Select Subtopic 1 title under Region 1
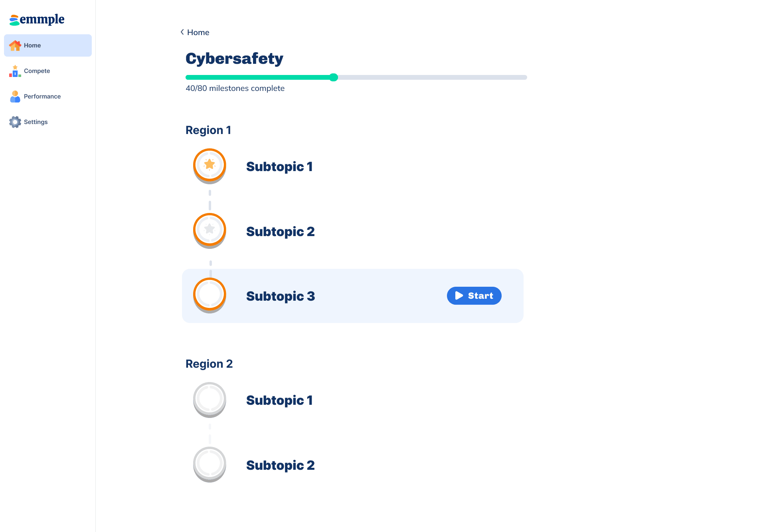The image size is (767, 532). pyautogui.click(x=279, y=167)
